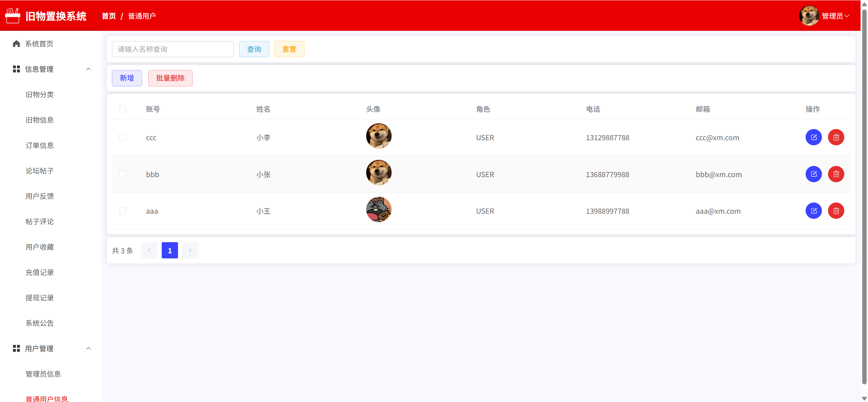Click the 旧物置换系统 logo icon
The image size is (868, 402).
coord(13,16)
